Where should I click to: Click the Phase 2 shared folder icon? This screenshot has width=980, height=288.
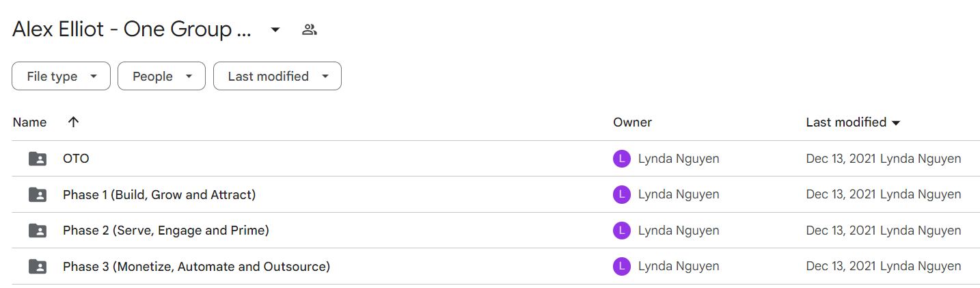[x=38, y=231]
